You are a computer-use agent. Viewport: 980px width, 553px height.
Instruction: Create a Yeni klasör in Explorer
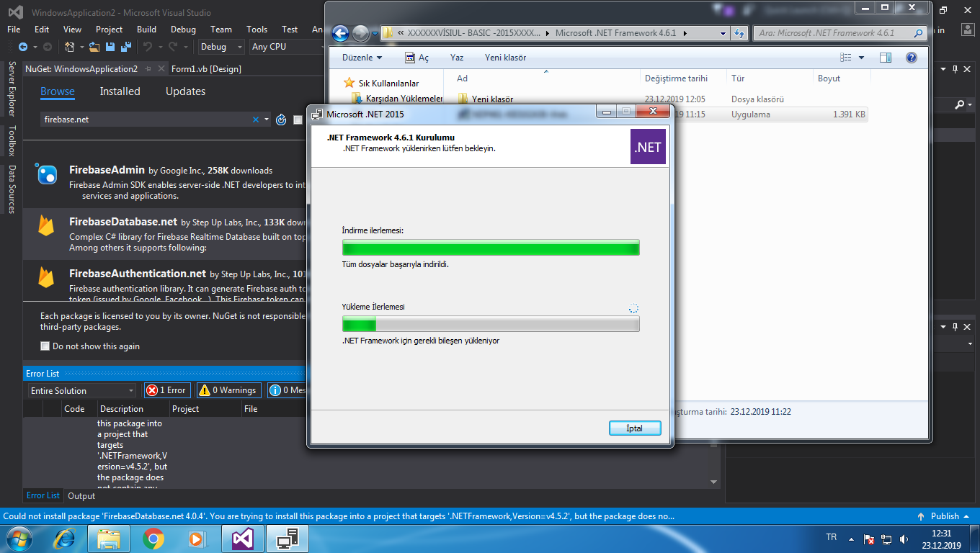click(505, 57)
